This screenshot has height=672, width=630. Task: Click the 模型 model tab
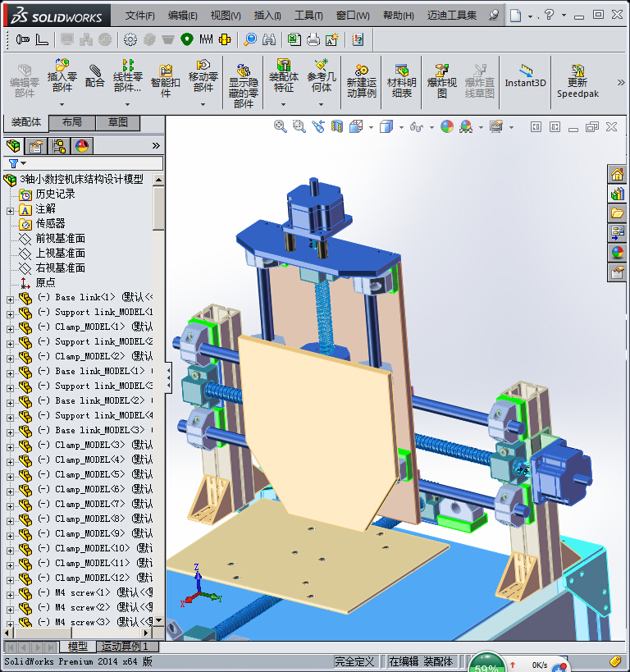pyautogui.click(x=78, y=647)
